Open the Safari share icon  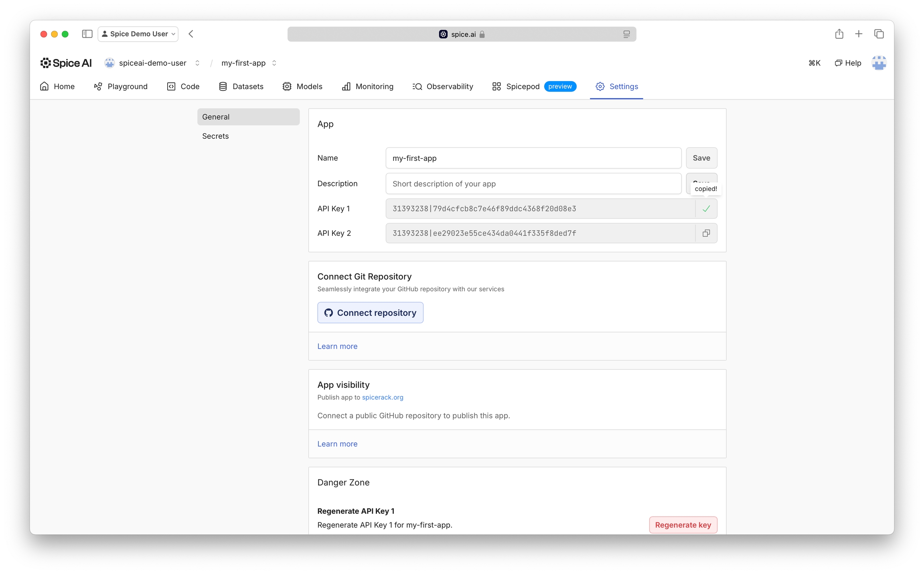coord(839,34)
